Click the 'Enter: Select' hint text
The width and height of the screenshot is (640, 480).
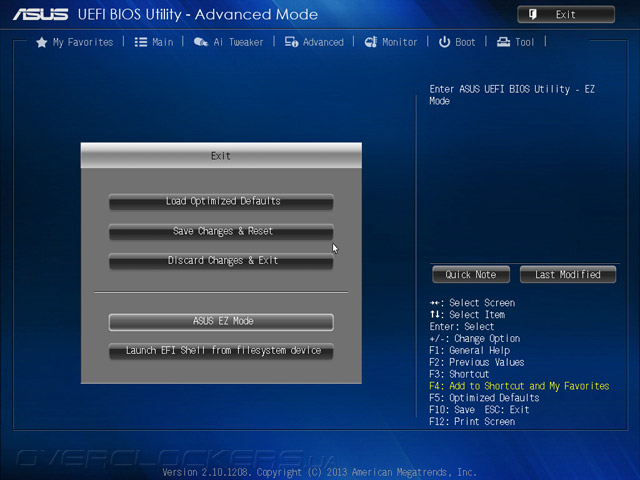[x=462, y=327]
